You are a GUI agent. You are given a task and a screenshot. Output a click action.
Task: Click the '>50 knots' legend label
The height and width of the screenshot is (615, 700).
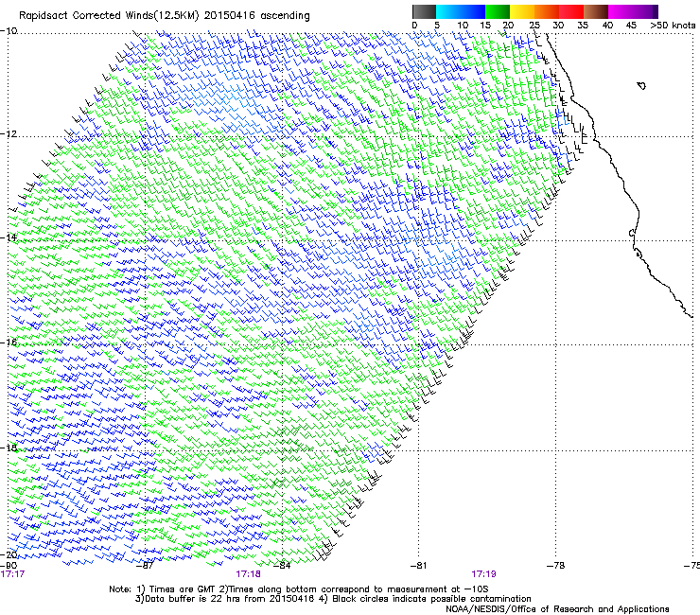[673, 25]
